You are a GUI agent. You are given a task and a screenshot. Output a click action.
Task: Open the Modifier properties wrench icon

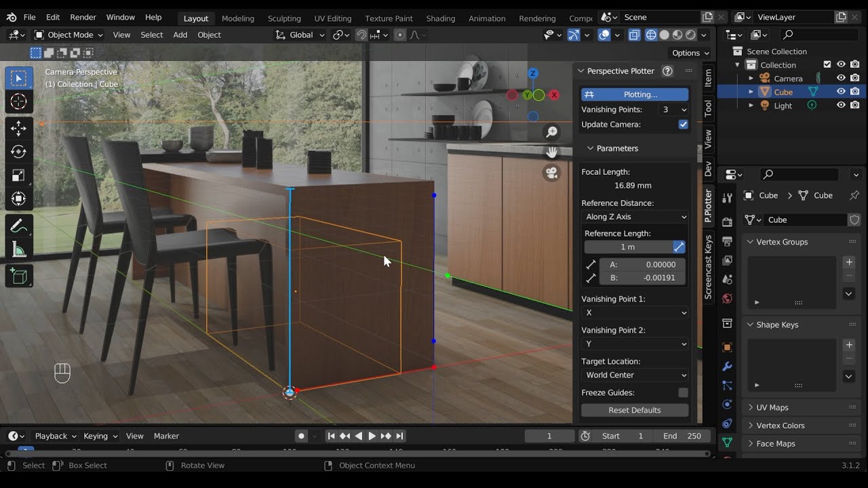727,367
